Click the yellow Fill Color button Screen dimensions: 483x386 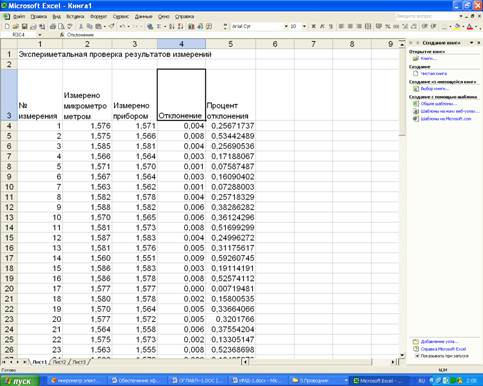click(458, 26)
